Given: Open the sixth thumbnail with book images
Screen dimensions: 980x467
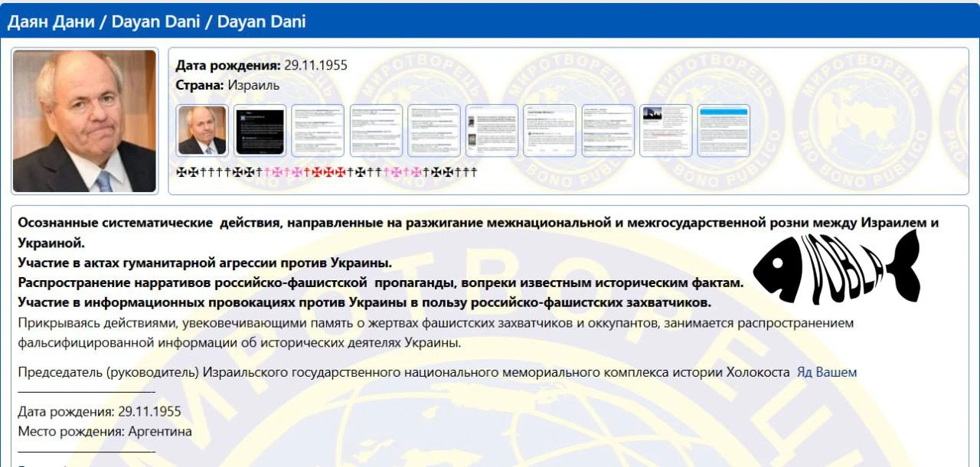Looking at the screenshot, I should click(x=492, y=131).
